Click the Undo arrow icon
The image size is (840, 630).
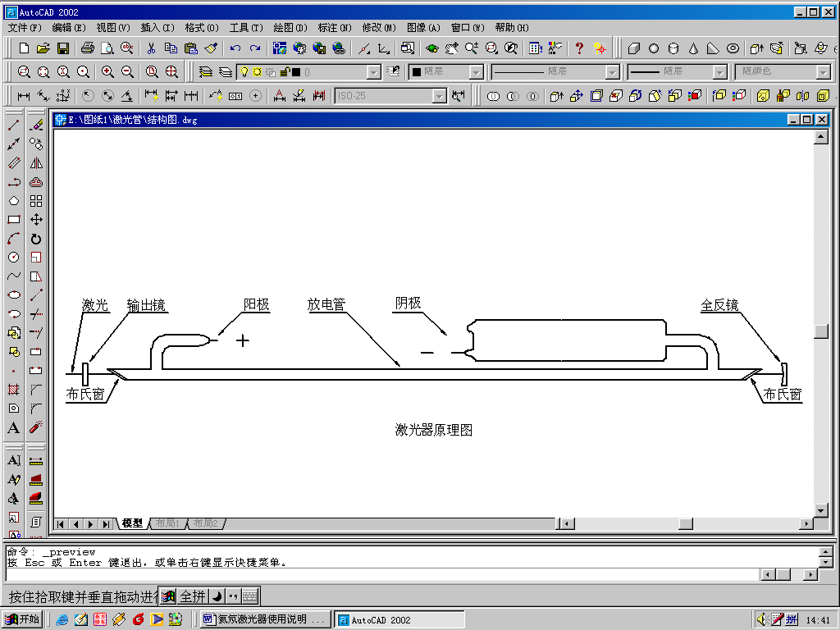click(235, 48)
